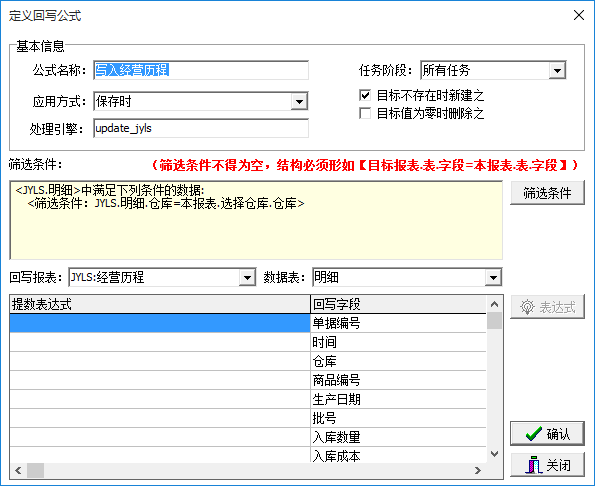Image resolution: width=595 pixels, height=486 pixels.
Task: Select the 时间 row in 回写字段
Action: coord(248,342)
